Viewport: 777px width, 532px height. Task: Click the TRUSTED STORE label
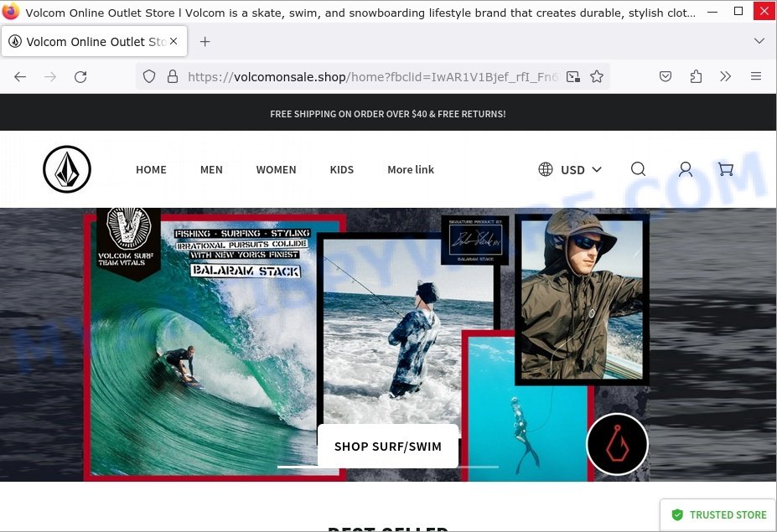pyautogui.click(x=728, y=514)
